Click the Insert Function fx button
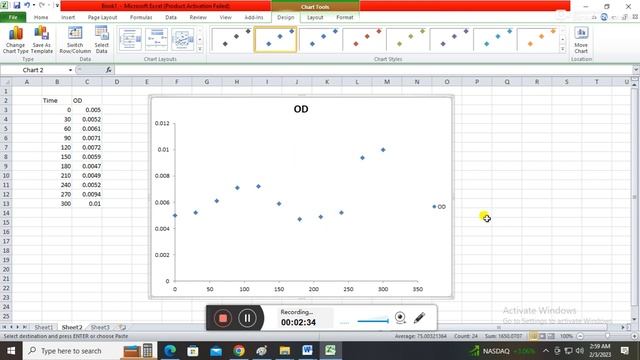640x360 pixels. pyautogui.click(x=109, y=70)
